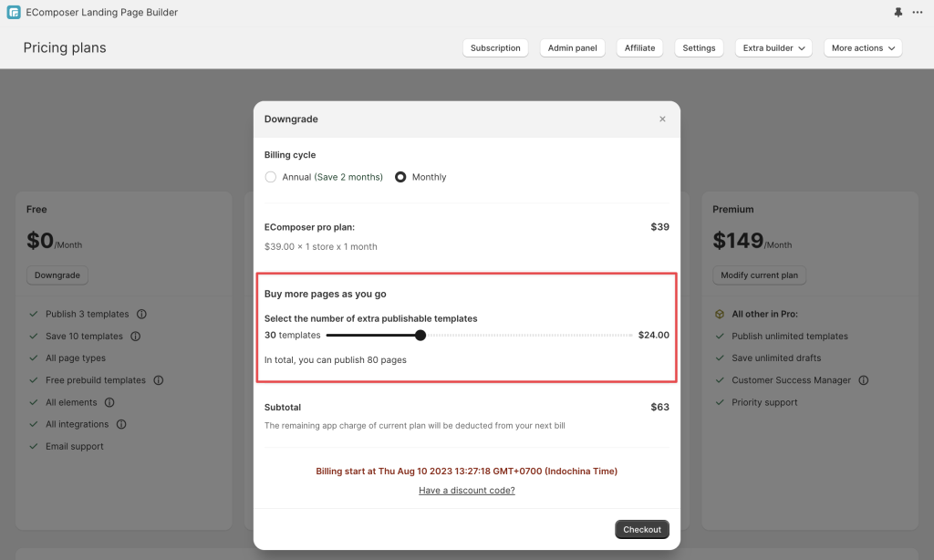
Task: Click the In total 80 pages text
Action: [x=336, y=360]
